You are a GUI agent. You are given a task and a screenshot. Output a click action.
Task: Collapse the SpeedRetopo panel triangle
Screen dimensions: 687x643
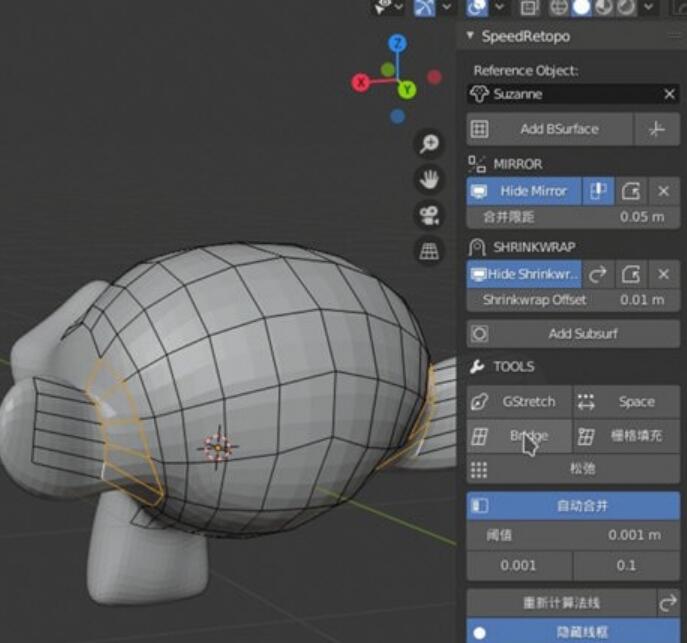point(470,35)
